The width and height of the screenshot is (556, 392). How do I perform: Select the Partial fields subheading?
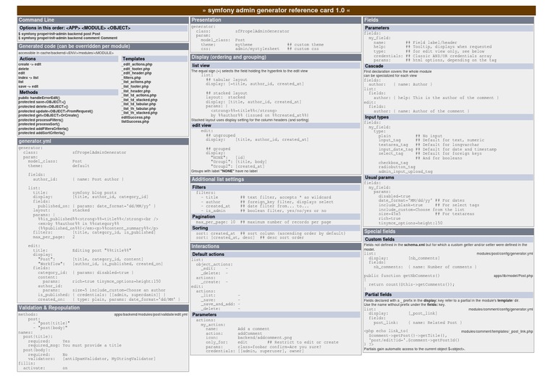click(x=379, y=294)
